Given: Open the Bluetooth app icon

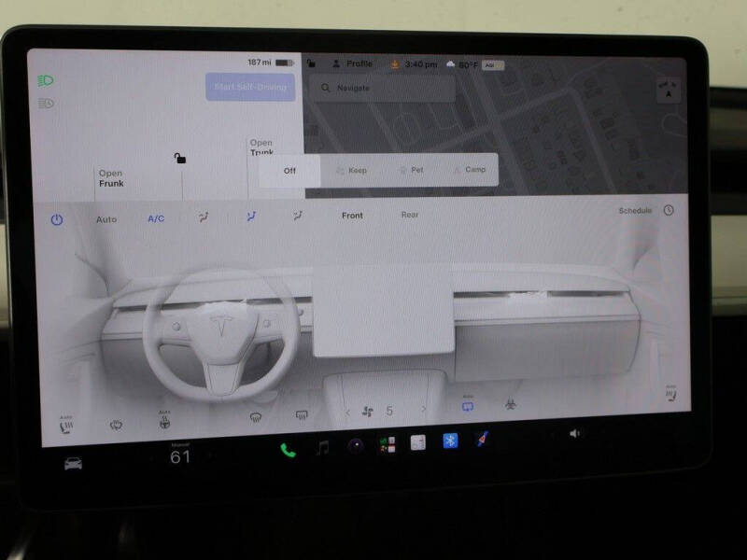Looking at the screenshot, I should click(x=450, y=441).
